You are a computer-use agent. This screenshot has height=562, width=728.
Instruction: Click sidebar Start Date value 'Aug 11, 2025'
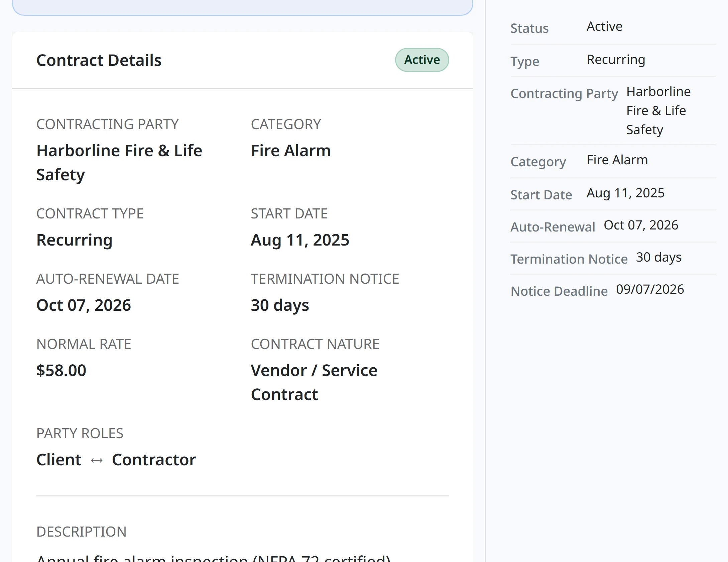[625, 193]
